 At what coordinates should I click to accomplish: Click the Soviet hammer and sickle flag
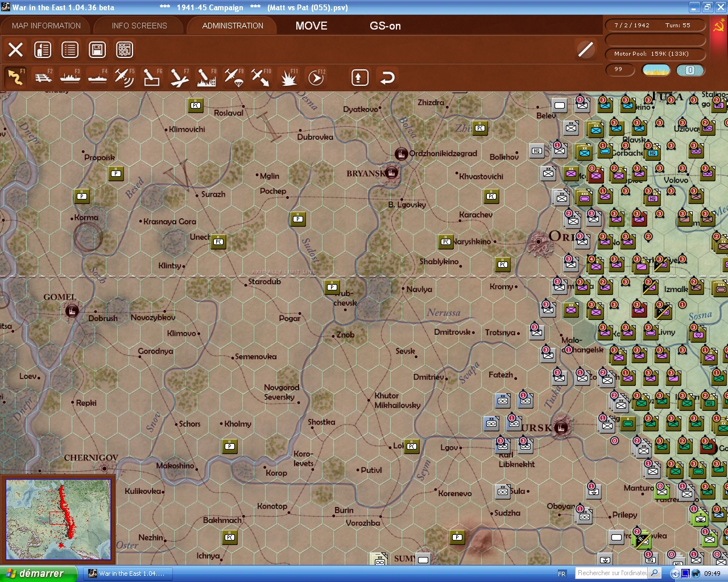tap(719, 26)
